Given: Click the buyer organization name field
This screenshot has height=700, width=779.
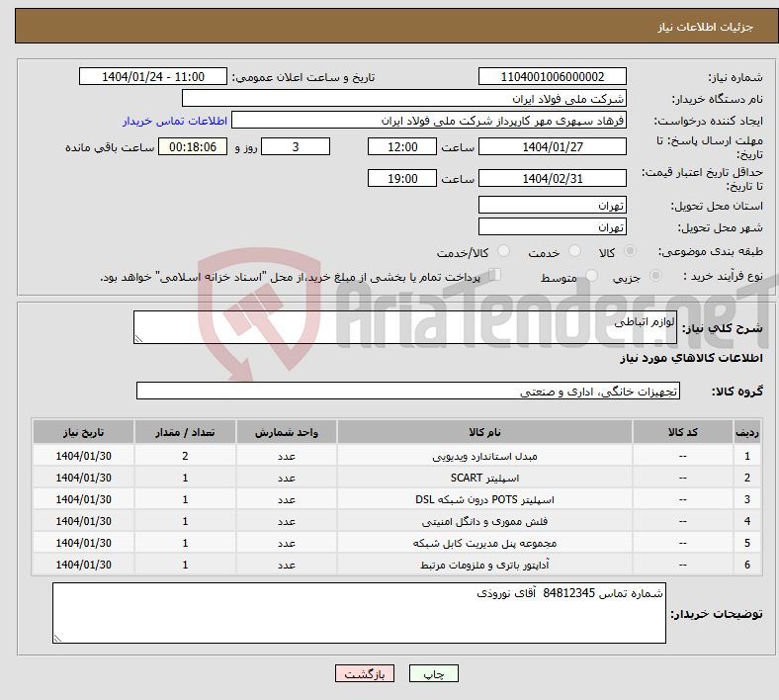Looking at the screenshot, I should coord(404,98).
